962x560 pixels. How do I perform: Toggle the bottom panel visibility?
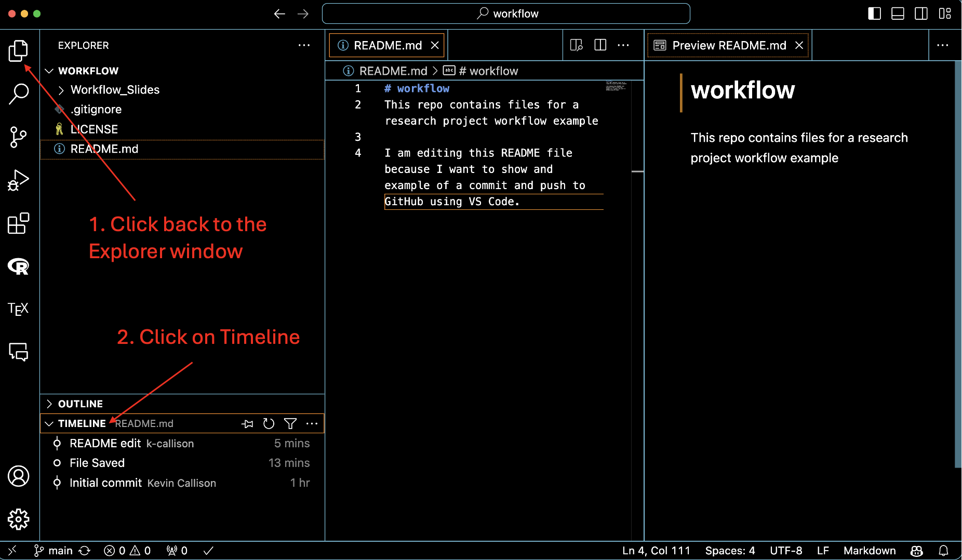point(898,14)
